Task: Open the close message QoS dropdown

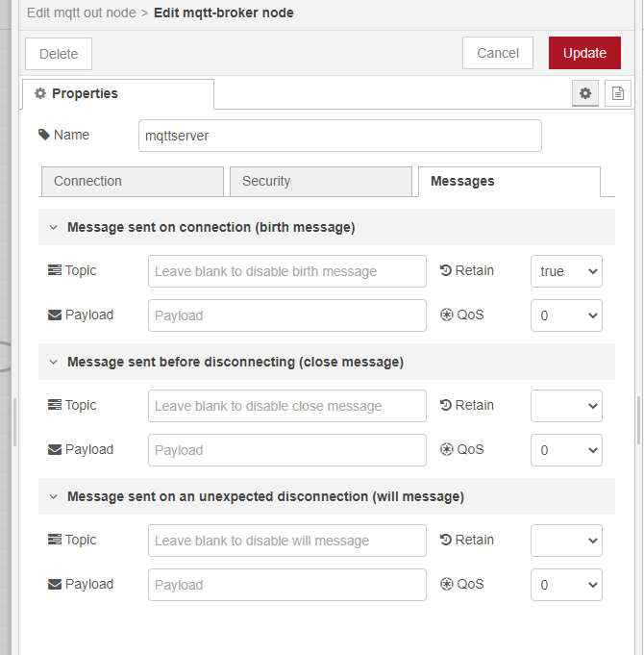Action: [566, 450]
